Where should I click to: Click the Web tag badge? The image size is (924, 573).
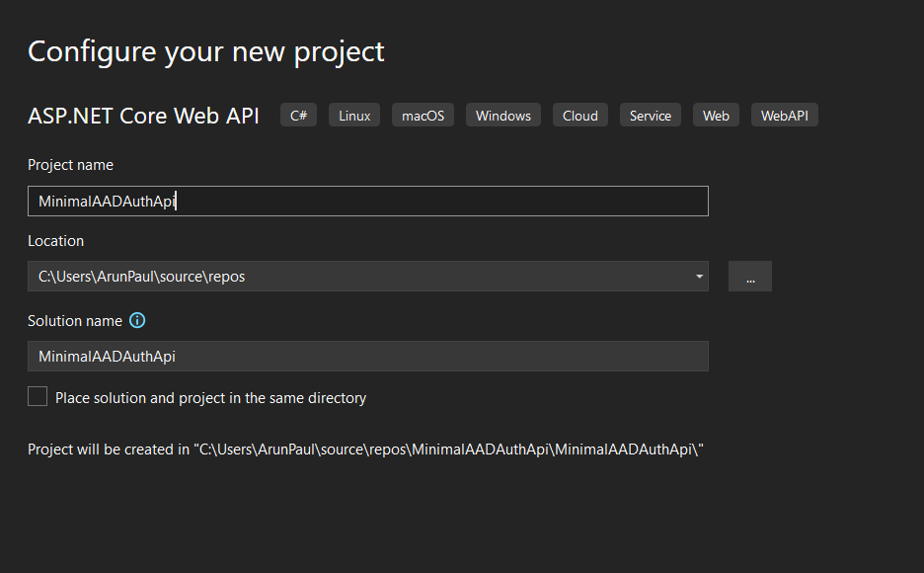coord(716,116)
